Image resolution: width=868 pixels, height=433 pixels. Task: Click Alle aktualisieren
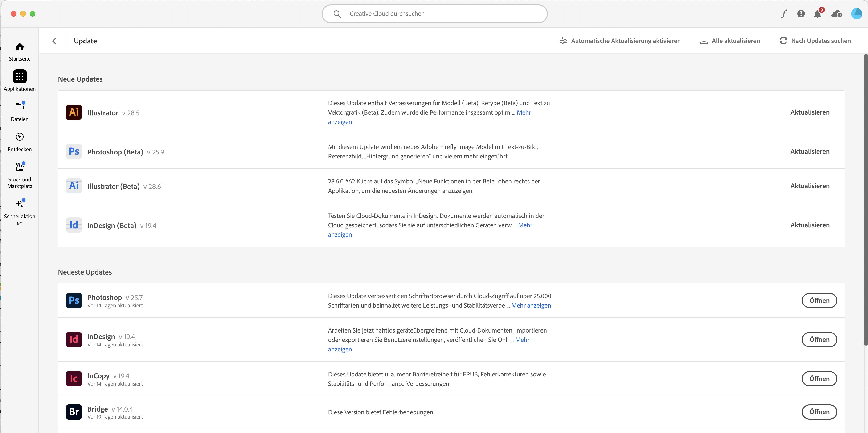(730, 41)
